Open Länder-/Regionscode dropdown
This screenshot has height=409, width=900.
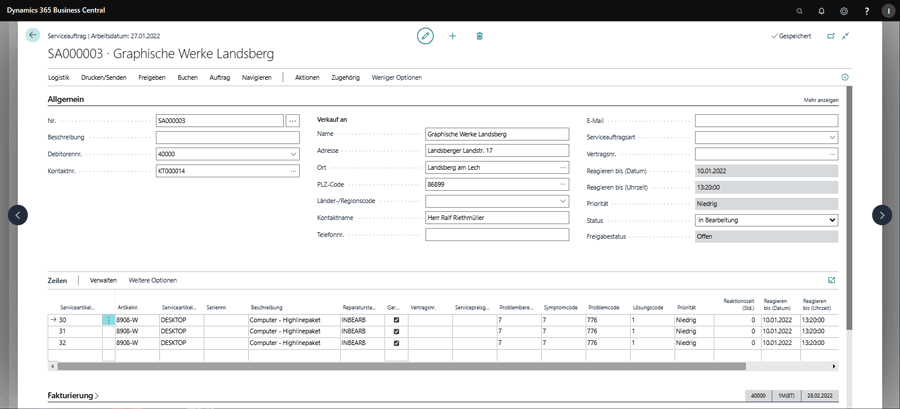click(x=562, y=201)
